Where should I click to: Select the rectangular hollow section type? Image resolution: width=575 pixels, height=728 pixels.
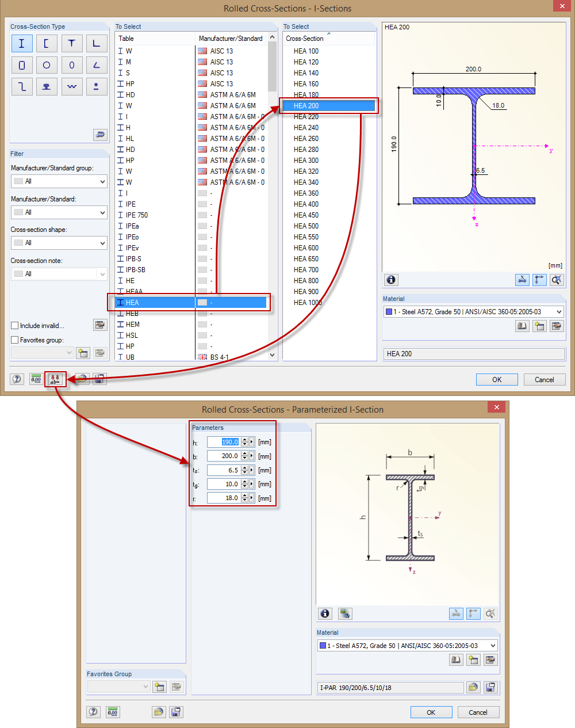click(22, 65)
